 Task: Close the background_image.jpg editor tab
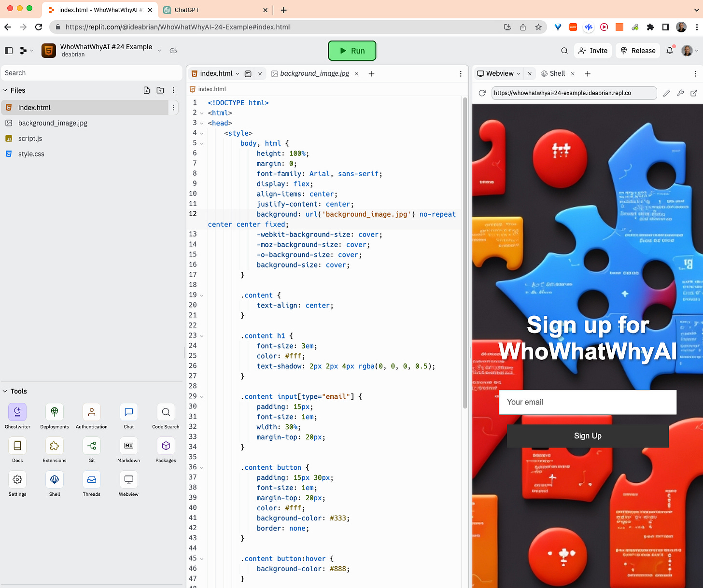coord(356,74)
